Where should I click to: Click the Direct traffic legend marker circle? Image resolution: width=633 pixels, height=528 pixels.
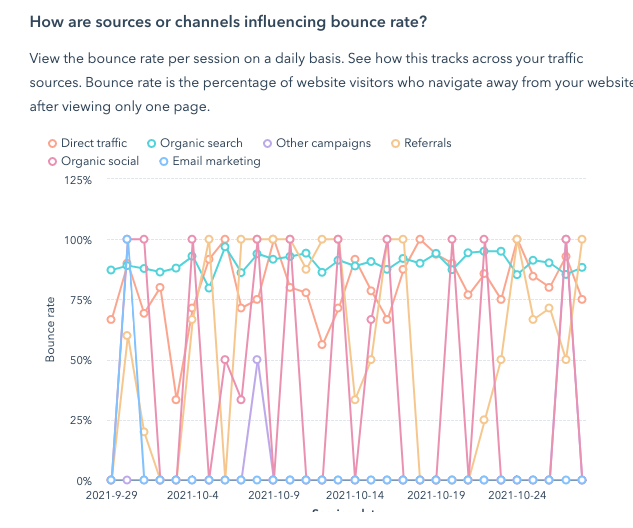coord(53,144)
